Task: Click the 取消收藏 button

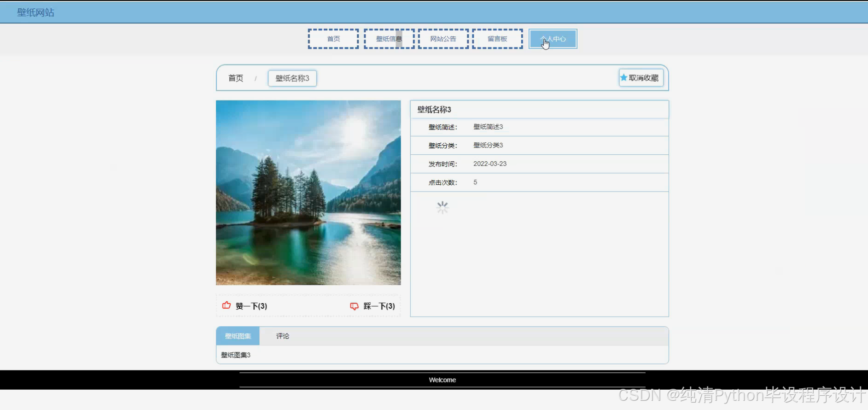Action: click(641, 78)
